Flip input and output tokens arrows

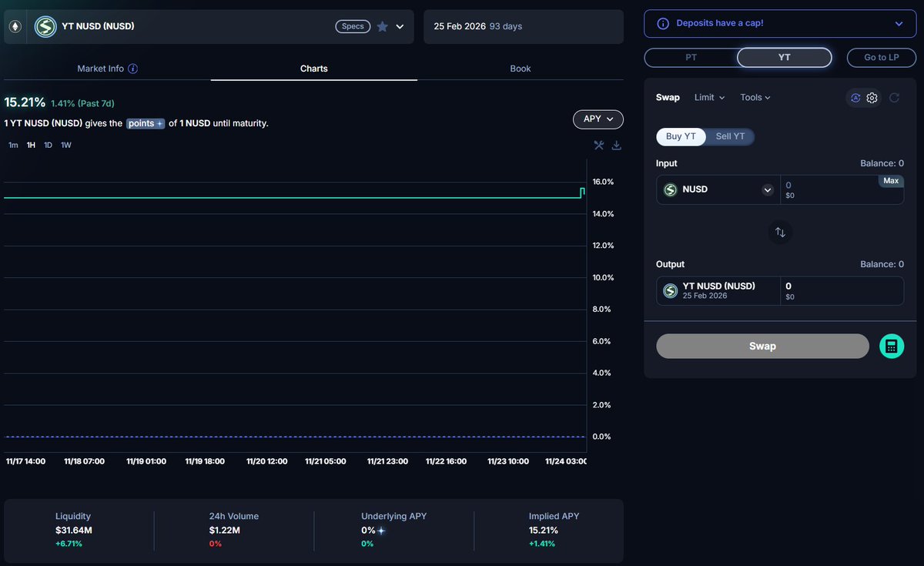pos(780,232)
